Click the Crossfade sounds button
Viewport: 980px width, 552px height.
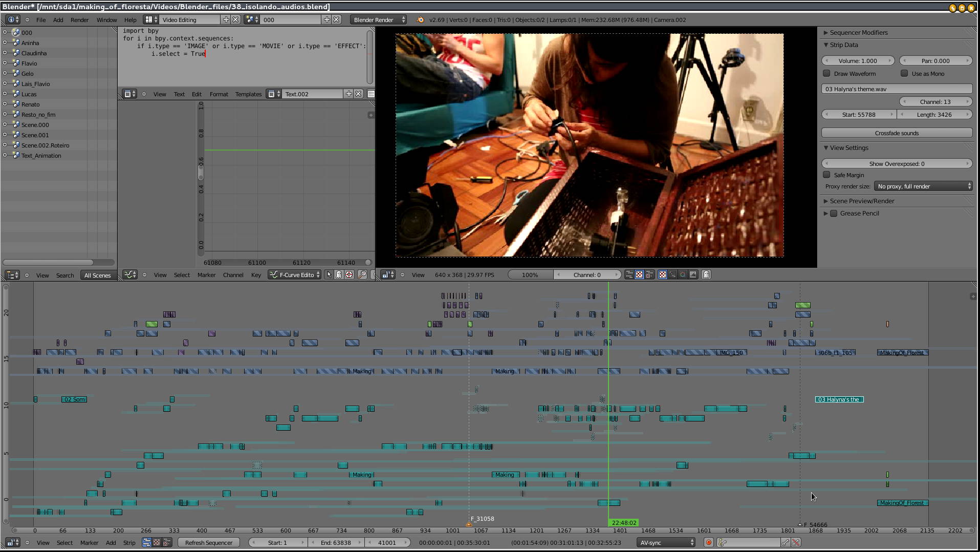click(x=897, y=133)
